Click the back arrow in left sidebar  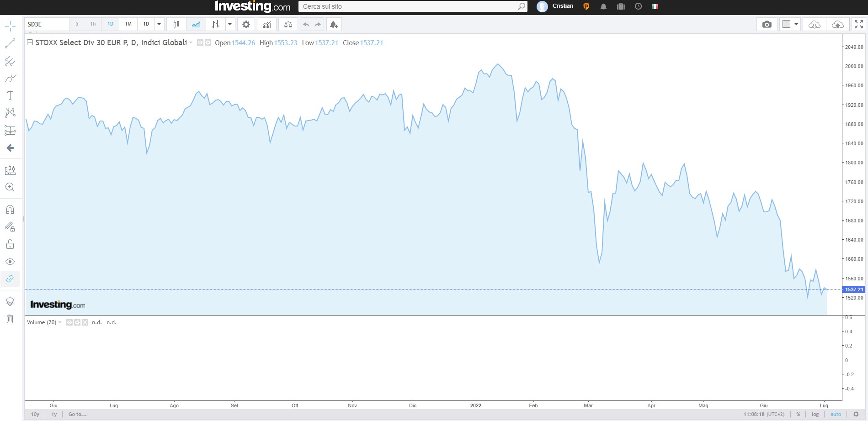point(10,148)
